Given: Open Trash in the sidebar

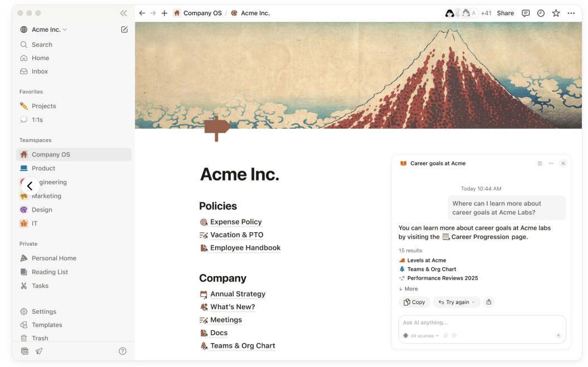Looking at the screenshot, I should [x=74, y=338].
